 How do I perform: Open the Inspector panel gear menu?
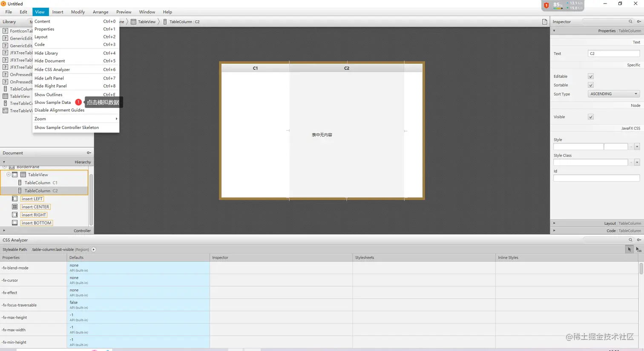point(639,21)
